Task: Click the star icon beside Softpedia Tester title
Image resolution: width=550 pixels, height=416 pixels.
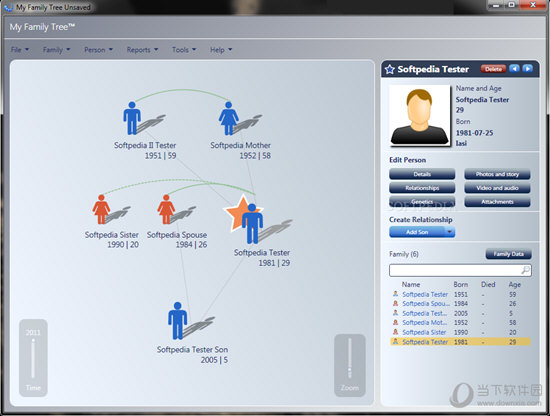Action: [x=390, y=69]
